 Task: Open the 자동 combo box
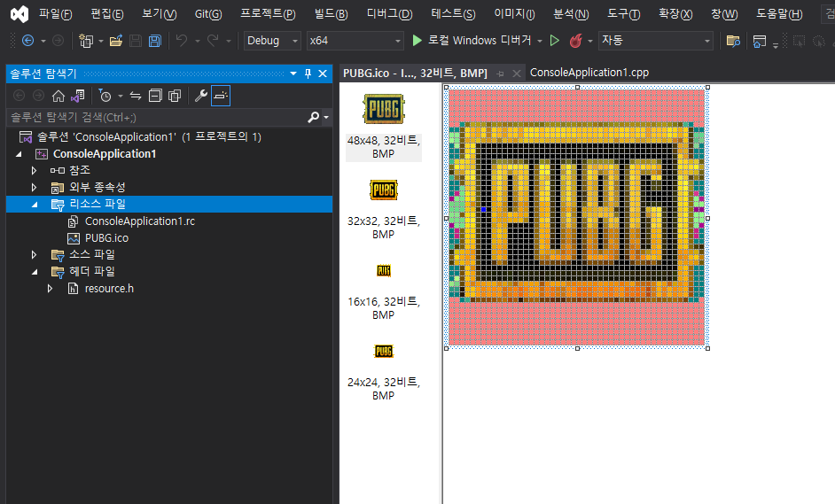656,41
